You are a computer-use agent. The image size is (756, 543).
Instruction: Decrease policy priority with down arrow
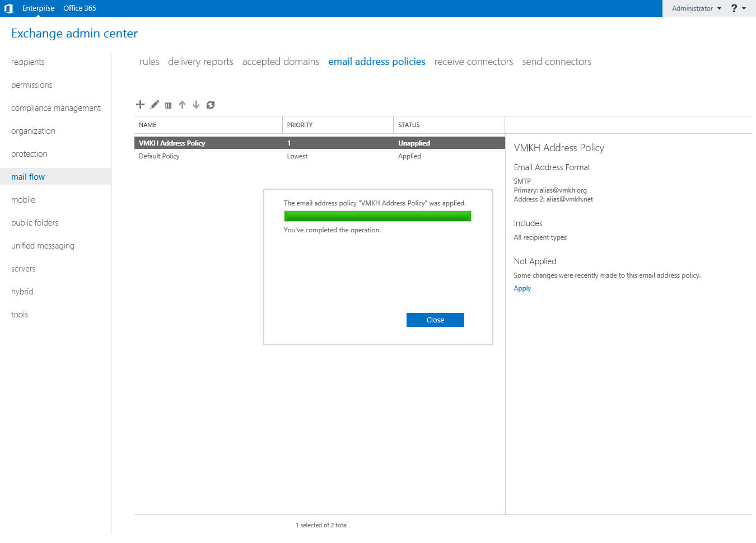[x=196, y=105]
